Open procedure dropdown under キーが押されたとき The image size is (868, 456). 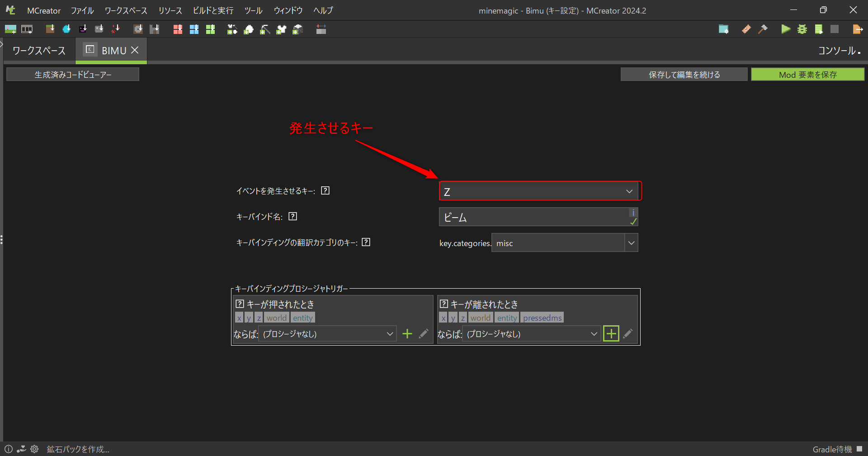tap(327, 334)
